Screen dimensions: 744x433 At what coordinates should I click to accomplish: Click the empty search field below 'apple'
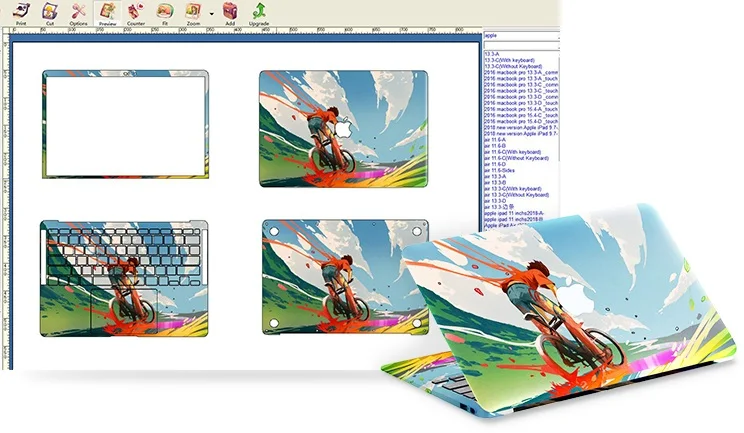click(x=521, y=46)
